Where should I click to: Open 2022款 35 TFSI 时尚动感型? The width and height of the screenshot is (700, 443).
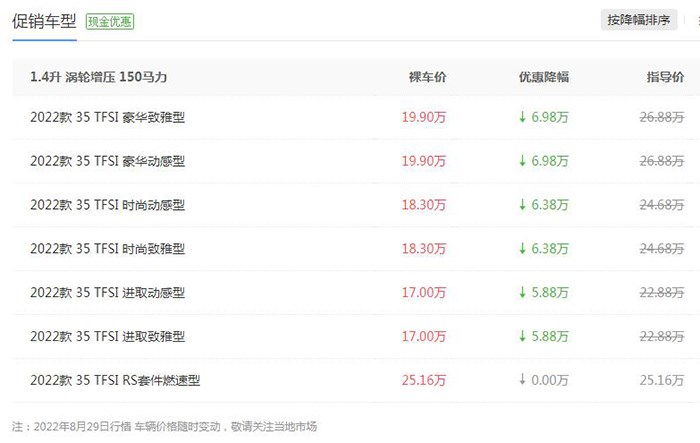coord(107,205)
